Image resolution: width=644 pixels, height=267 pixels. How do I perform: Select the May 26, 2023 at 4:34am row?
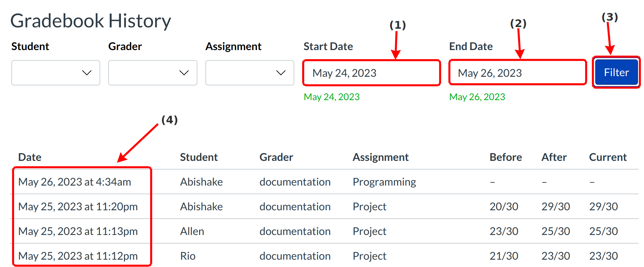pos(74,182)
